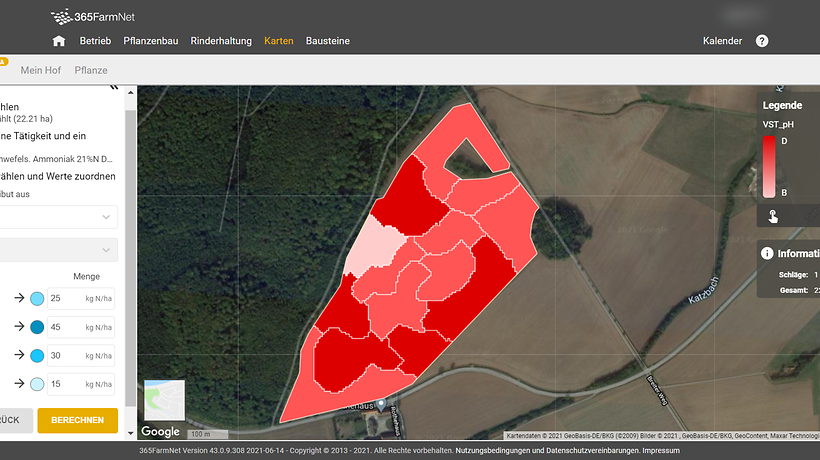Click the arrow beside the 15 kg value
This screenshot has width=820, height=460.
(x=17, y=384)
